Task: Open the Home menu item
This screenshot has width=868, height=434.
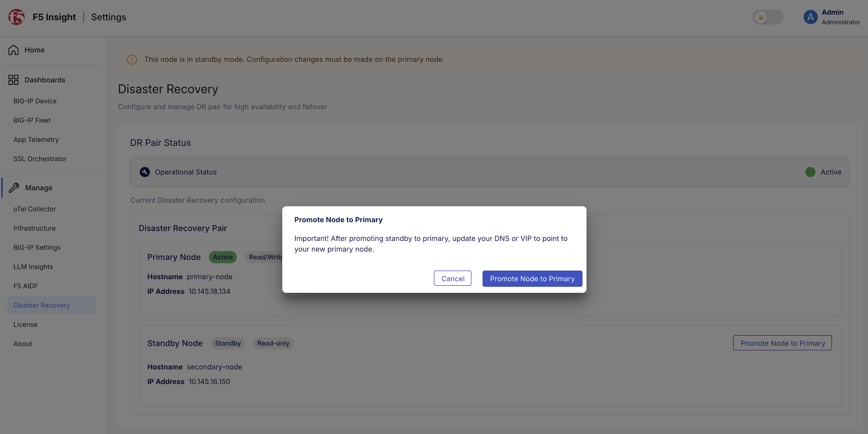Action: click(x=34, y=50)
